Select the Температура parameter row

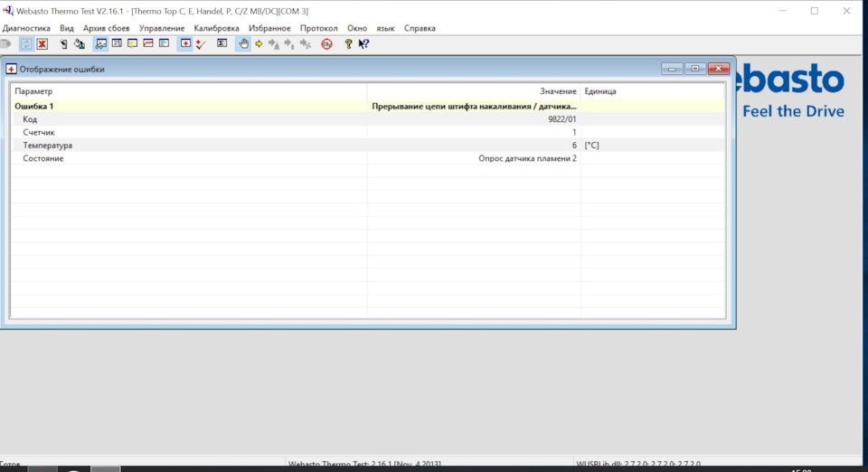tap(368, 145)
